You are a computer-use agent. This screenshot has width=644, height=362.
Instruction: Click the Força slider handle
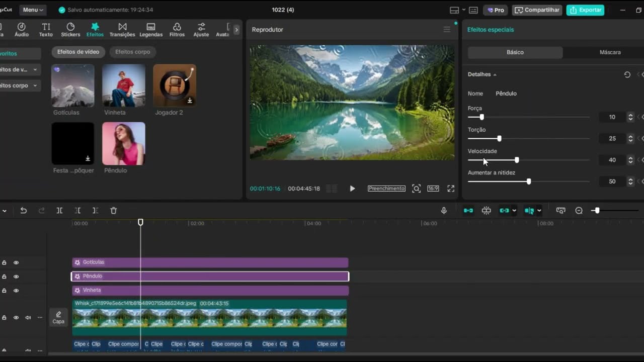481,117
